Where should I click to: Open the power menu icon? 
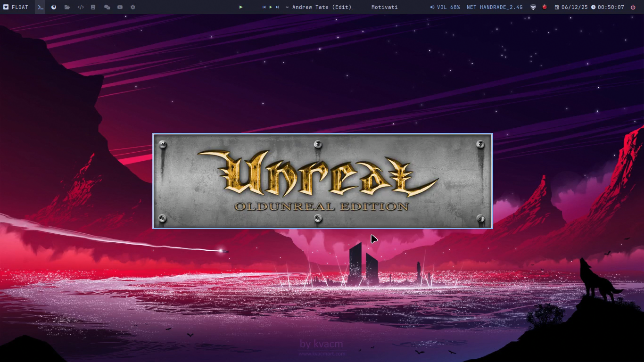click(x=633, y=7)
